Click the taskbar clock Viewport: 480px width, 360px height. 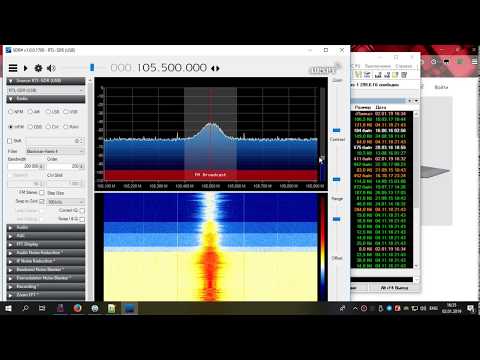click(x=451, y=308)
